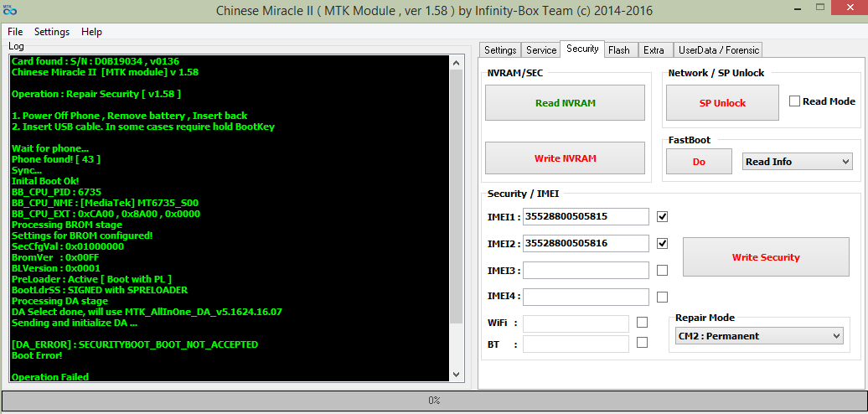Uncheck the IMEI1 checkbox
The image size is (868, 414).
[x=662, y=216]
